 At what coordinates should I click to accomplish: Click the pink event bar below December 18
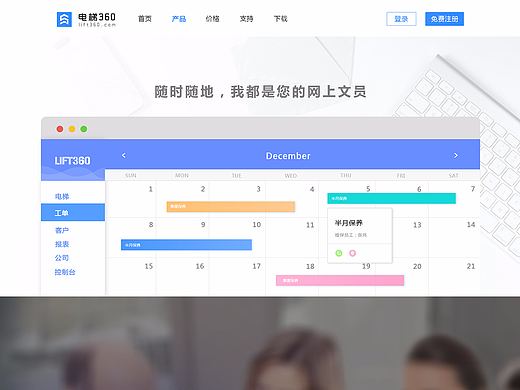point(340,280)
